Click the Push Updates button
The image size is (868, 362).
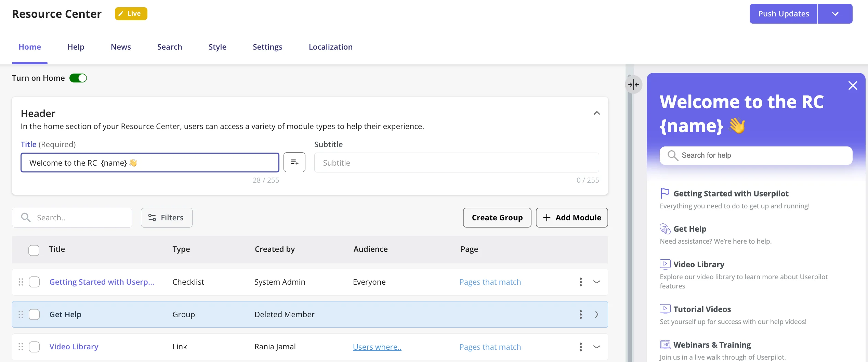pyautogui.click(x=784, y=14)
